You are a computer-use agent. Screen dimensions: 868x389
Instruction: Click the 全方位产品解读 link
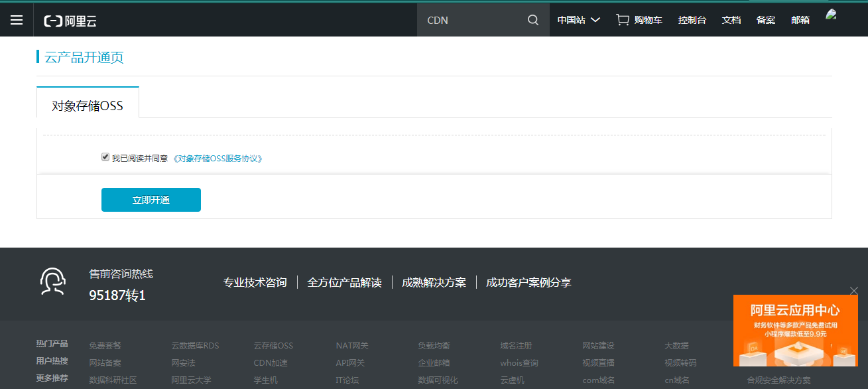point(345,282)
